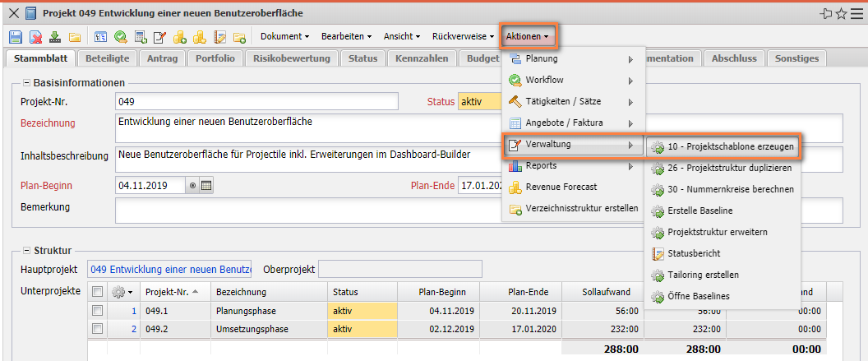Open the Dokument dropdown menu
Viewport: 868px width, 361px height.
[284, 37]
